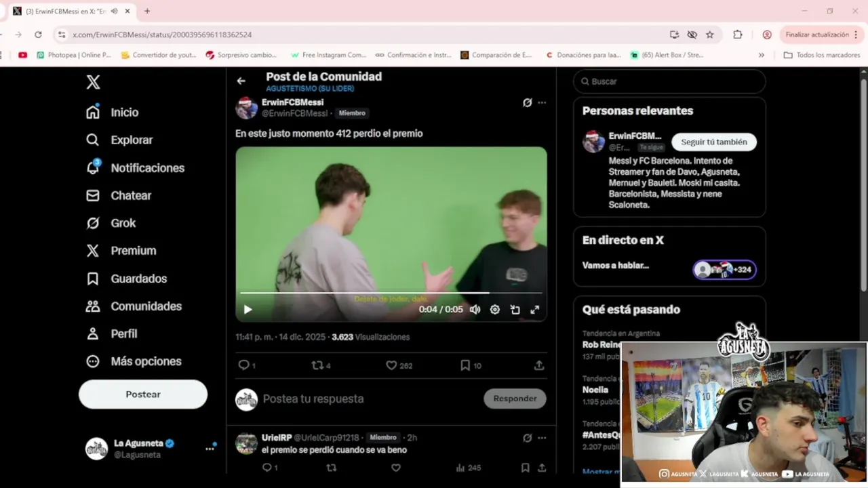
Task: Share the main post
Action: pos(539,365)
